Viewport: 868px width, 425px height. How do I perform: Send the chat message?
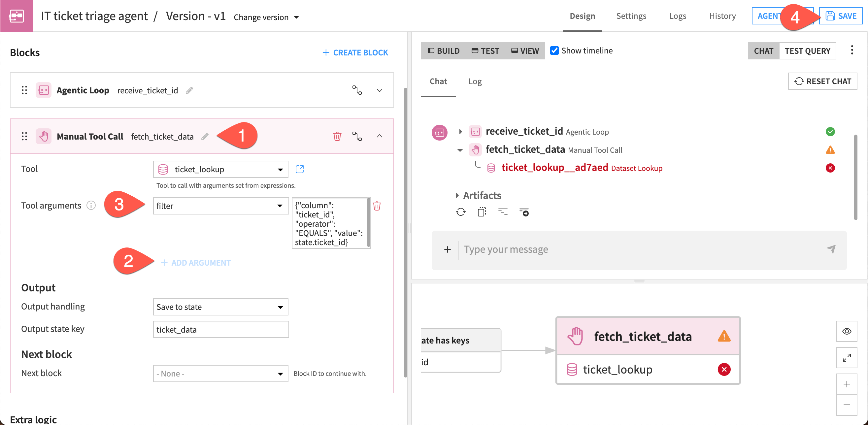click(x=831, y=249)
